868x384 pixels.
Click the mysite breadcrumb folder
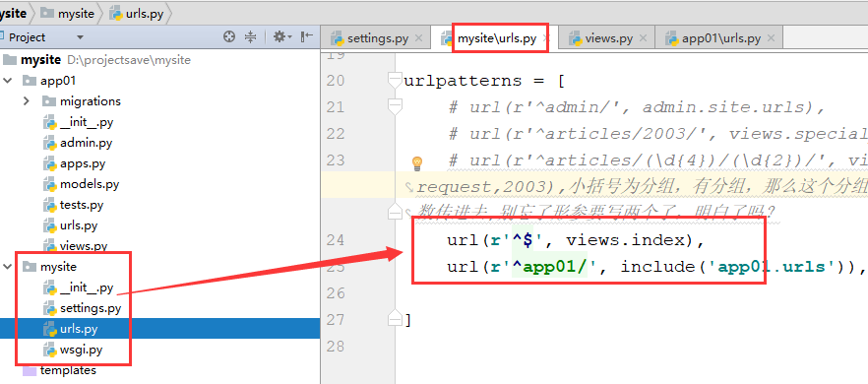[68, 14]
